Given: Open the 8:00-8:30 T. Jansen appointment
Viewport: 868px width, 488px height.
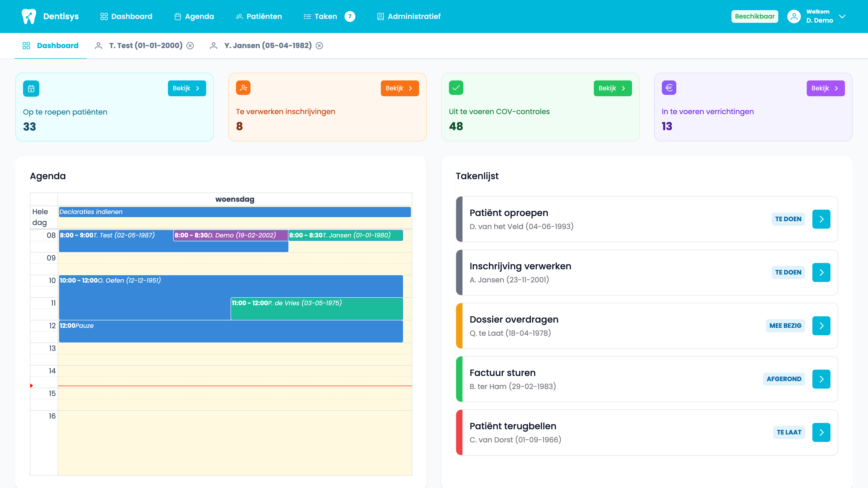Looking at the screenshot, I should coord(345,235).
